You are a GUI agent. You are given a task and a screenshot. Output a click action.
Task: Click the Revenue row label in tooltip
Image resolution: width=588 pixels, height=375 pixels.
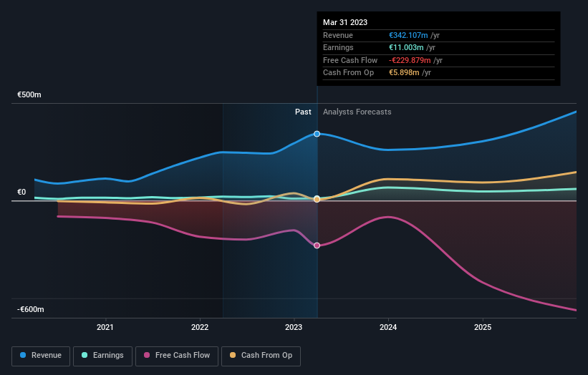[x=338, y=35]
